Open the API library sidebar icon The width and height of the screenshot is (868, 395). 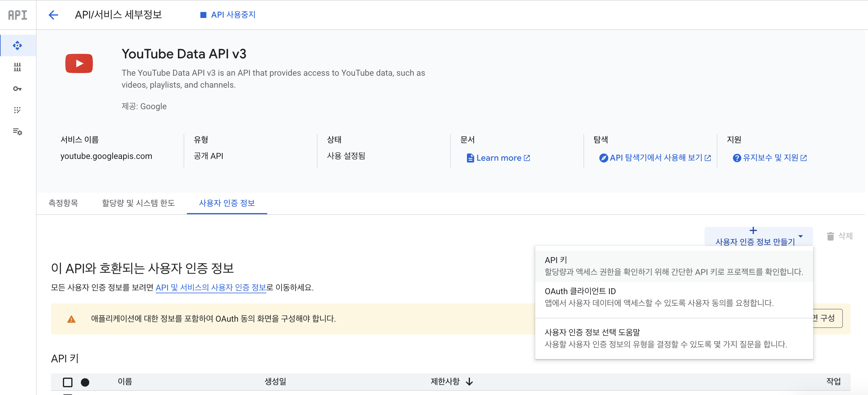click(17, 67)
